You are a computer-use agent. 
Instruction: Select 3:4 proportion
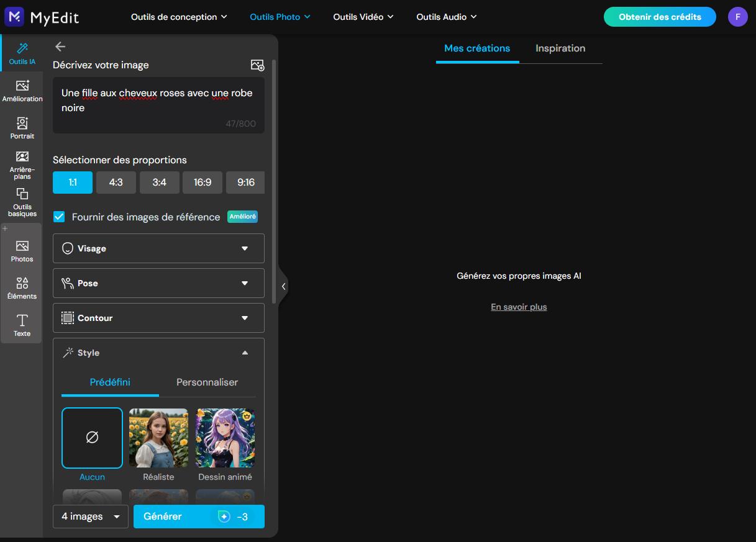pos(160,183)
